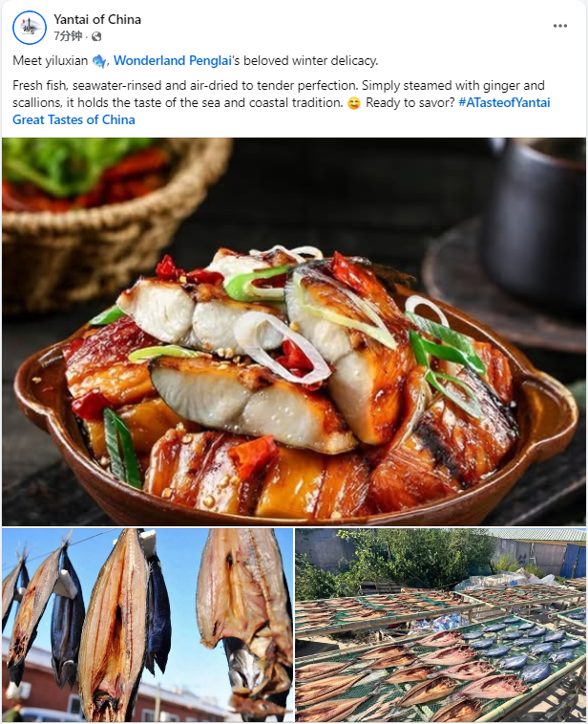The width and height of the screenshot is (588, 724).
Task: Open the Yantai of China page name
Action: point(97,19)
